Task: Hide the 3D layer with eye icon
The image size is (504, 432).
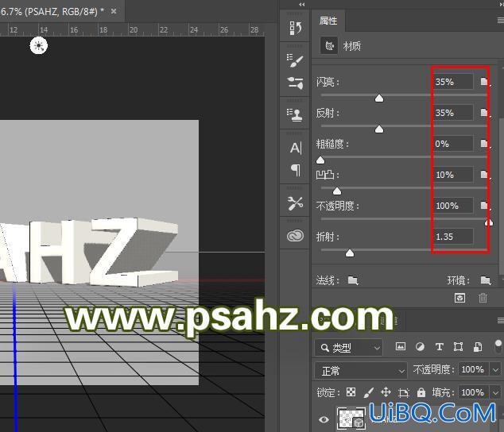Action: (x=324, y=419)
